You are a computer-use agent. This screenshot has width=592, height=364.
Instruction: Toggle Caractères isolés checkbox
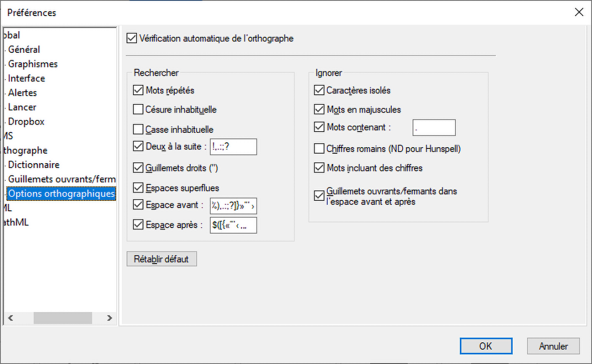coord(319,90)
